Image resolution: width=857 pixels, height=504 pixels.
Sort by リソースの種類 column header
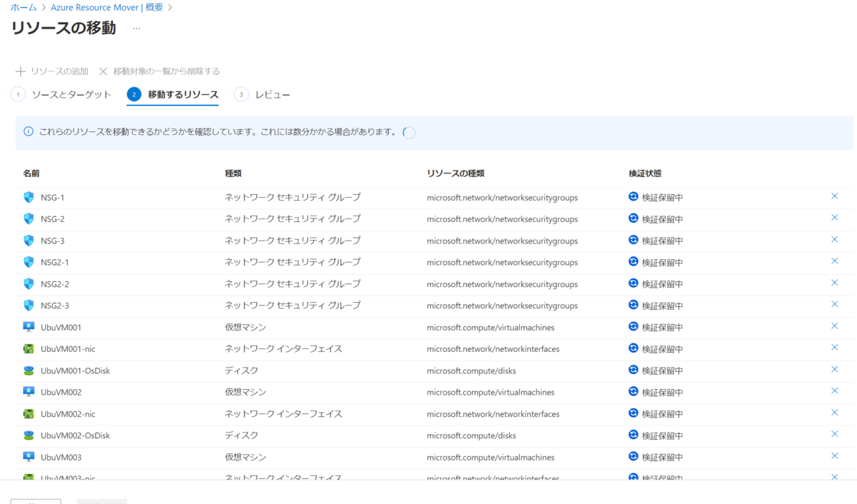pos(456,173)
